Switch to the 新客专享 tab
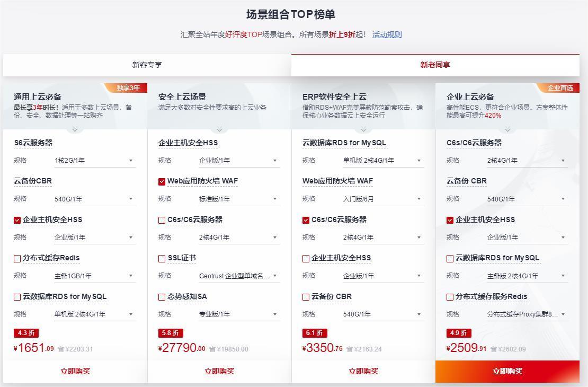Viewport: 588px width, 387px height. (147, 65)
